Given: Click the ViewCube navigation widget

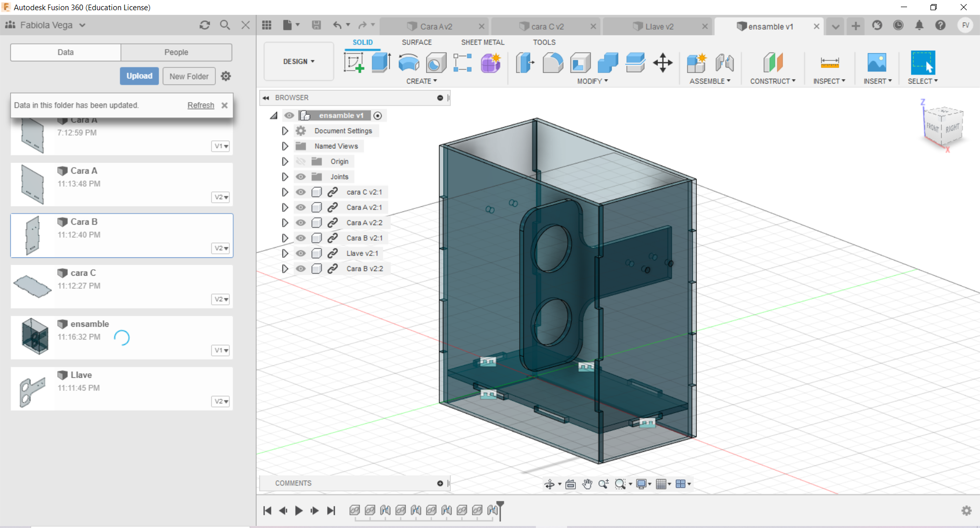Looking at the screenshot, I should coord(944,126).
